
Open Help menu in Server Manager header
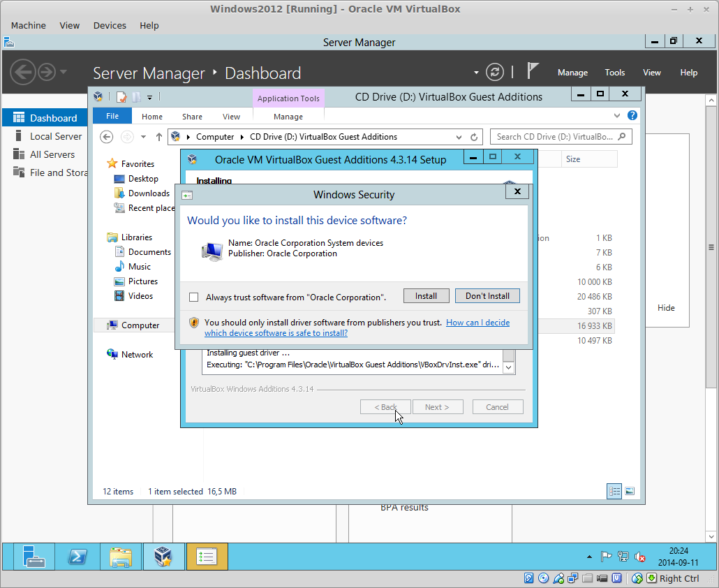[689, 73]
